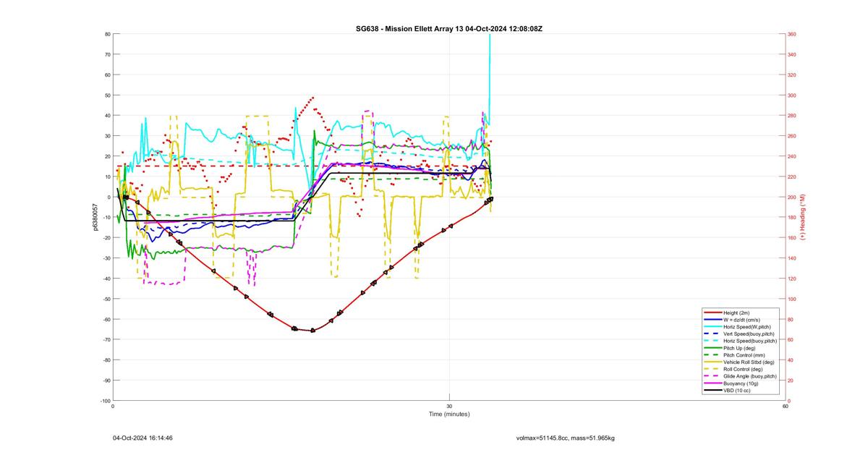Select the "Height (2m)" legend label
The width and height of the screenshot is (868, 450).
click(738, 313)
